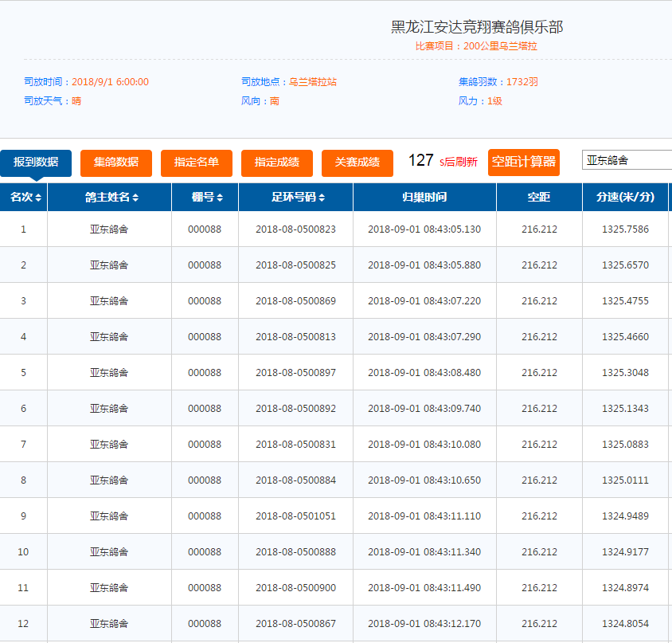This screenshot has width=672, height=643.
Task: Click arrival time 08:43:05.880
Action: pyautogui.click(x=452, y=265)
